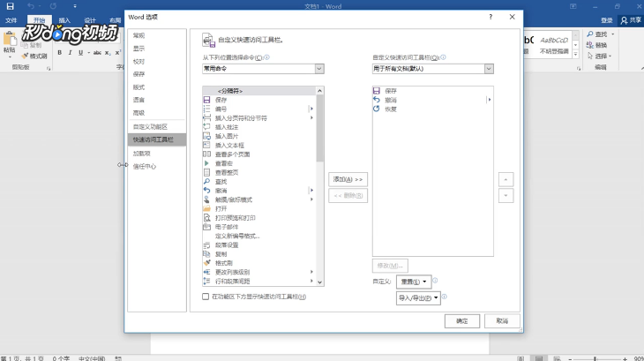
Task: Select 插入分页符和分节符 command in list
Action: point(259,118)
